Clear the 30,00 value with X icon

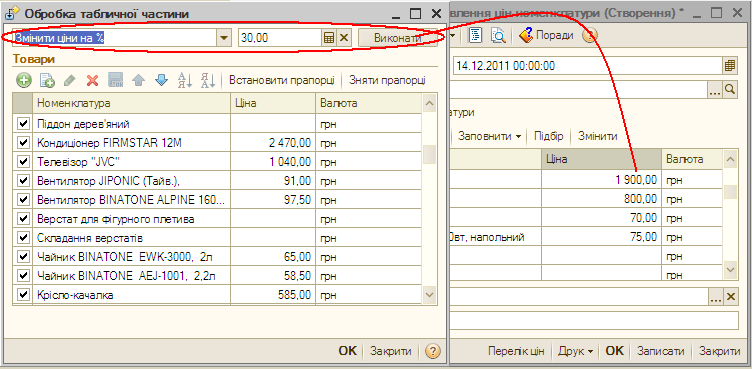(x=343, y=38)
